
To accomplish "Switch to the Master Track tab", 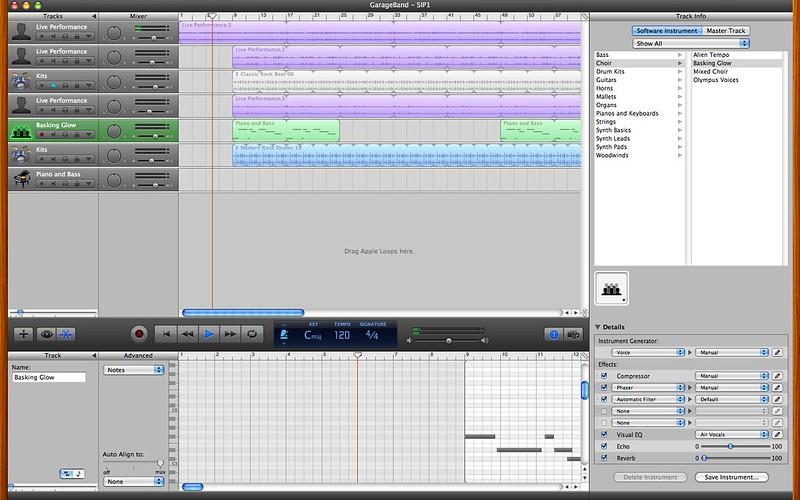I will (717, 31).
